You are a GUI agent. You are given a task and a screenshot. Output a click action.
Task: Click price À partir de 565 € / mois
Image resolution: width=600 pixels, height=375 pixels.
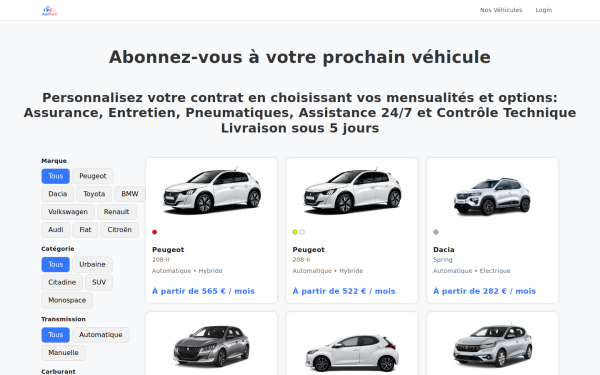[x=203, y=291]
